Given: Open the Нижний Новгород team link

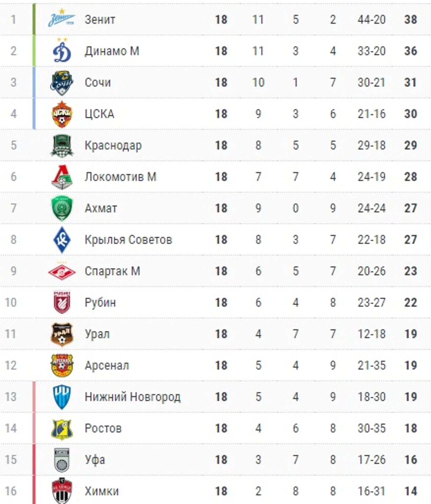Looking at the screenshot, I should click(x=133, y=397).
